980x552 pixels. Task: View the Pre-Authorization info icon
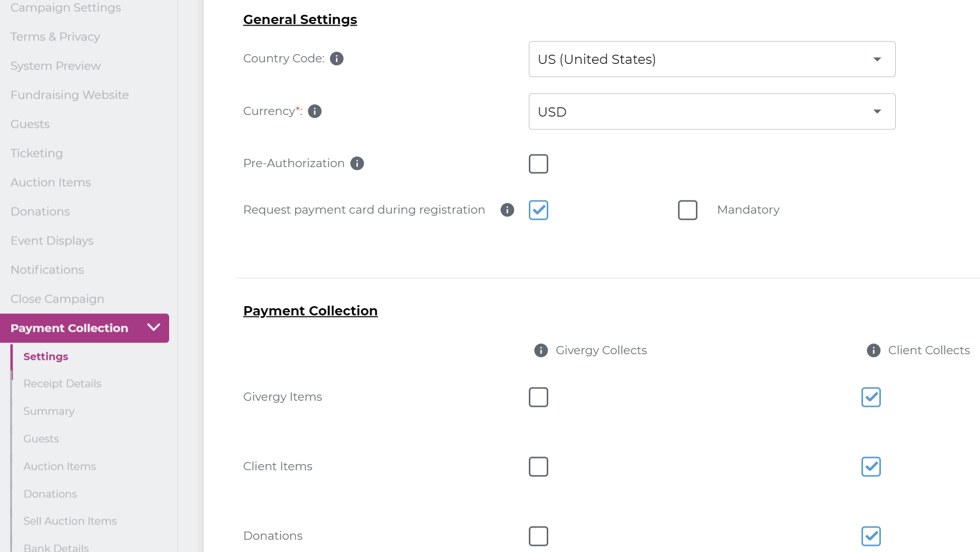click(x=357, y=163)
